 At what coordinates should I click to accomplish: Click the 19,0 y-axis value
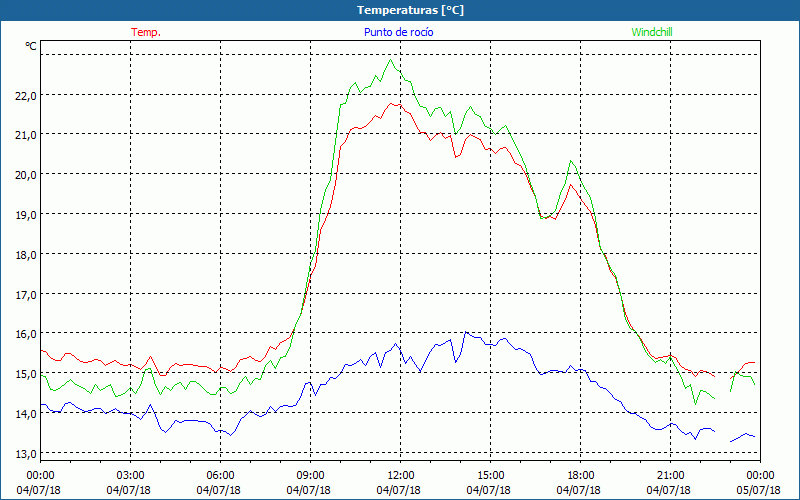point(26,214)
